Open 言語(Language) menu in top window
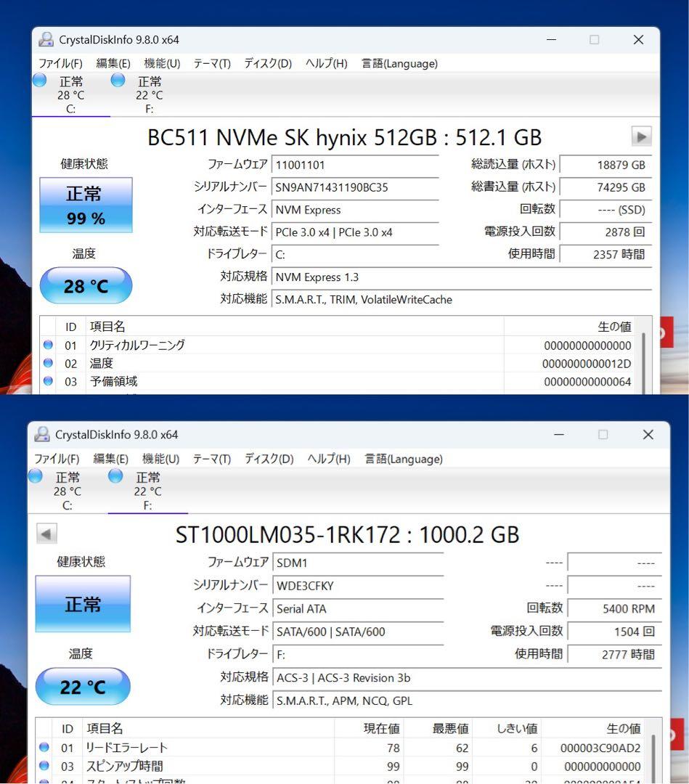This screenshot has height=784, width=689. [x=399, y=63]
